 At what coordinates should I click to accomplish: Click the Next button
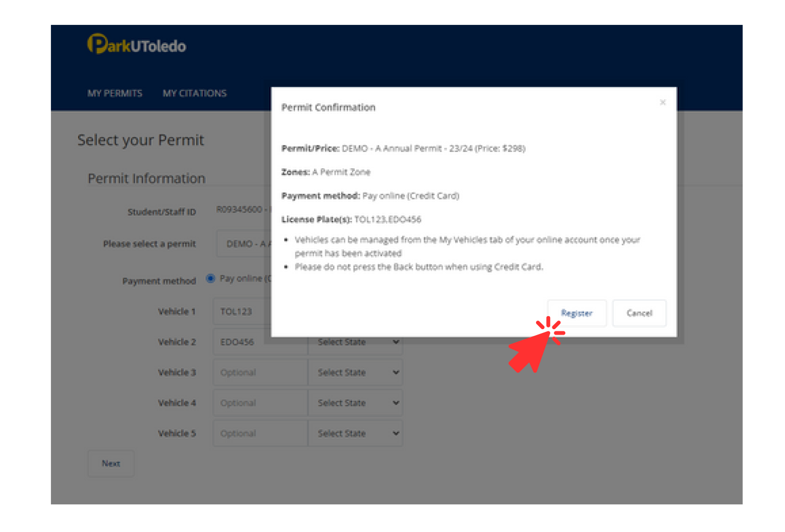point(111,464)
